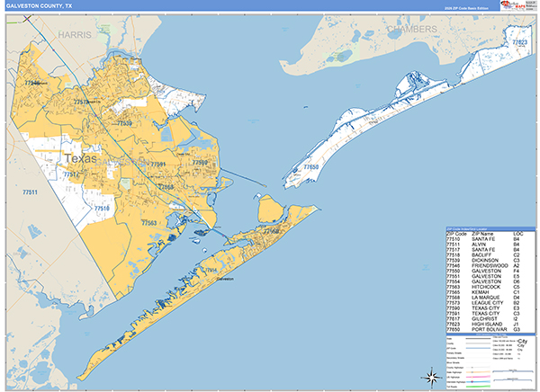540x392 pixels.
Task: Click the A2 grid location cell
Action: tap(517, 266)
